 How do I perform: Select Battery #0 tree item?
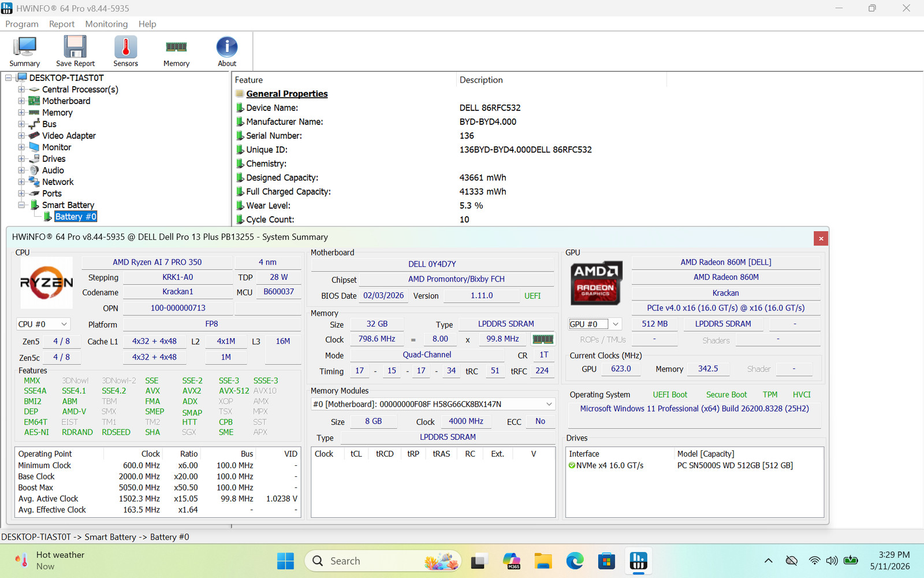[76, 217]
